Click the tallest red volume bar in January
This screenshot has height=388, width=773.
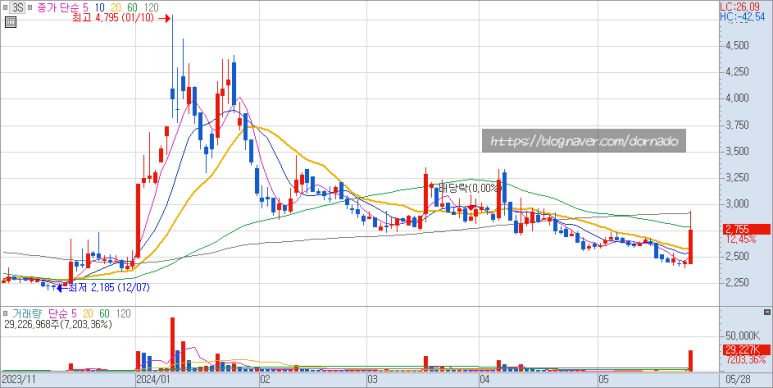[x=173, y=344]
